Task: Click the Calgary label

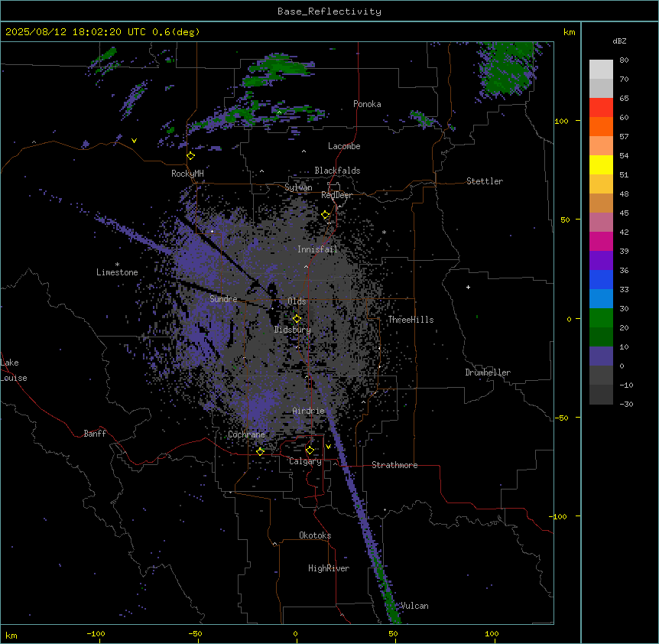Action: pyautogui.click(x=306, y=461)
